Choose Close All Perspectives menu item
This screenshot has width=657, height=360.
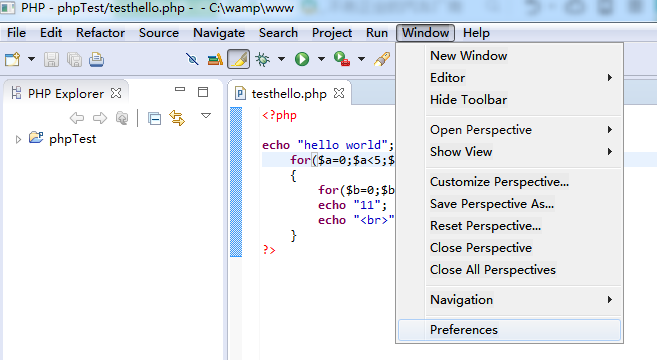click(510, 270)
